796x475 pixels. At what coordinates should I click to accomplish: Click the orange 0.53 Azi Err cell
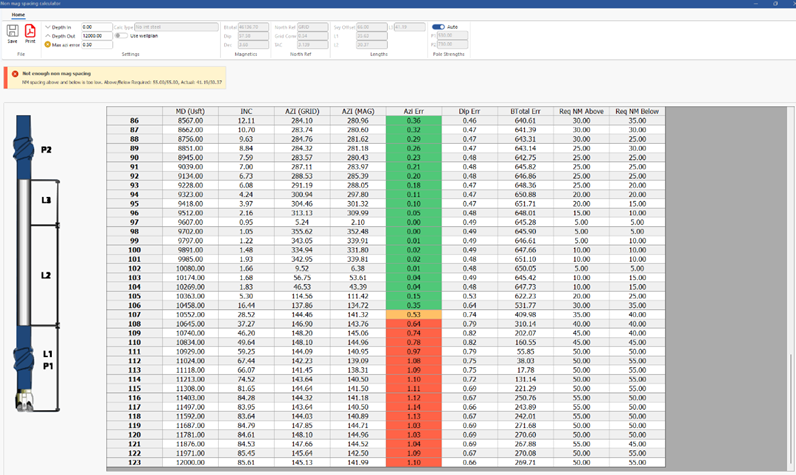[414, 314]
